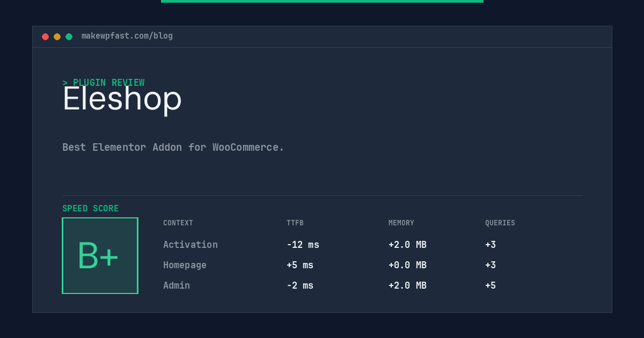Click the Homepage queries value +3
644x338 pixels.
click(x=491, y=265)
